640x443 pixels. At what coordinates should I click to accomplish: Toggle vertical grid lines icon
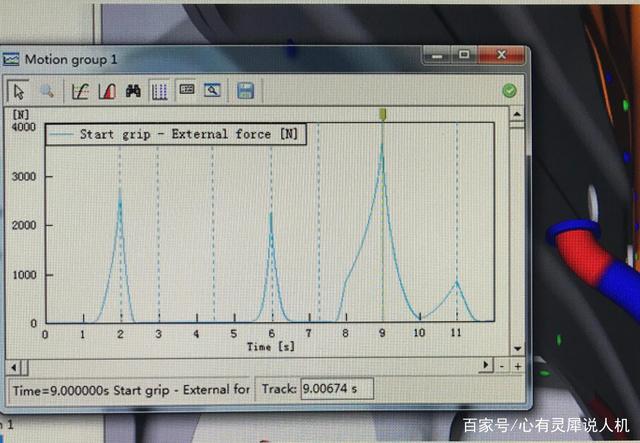[x=159, y=91]
